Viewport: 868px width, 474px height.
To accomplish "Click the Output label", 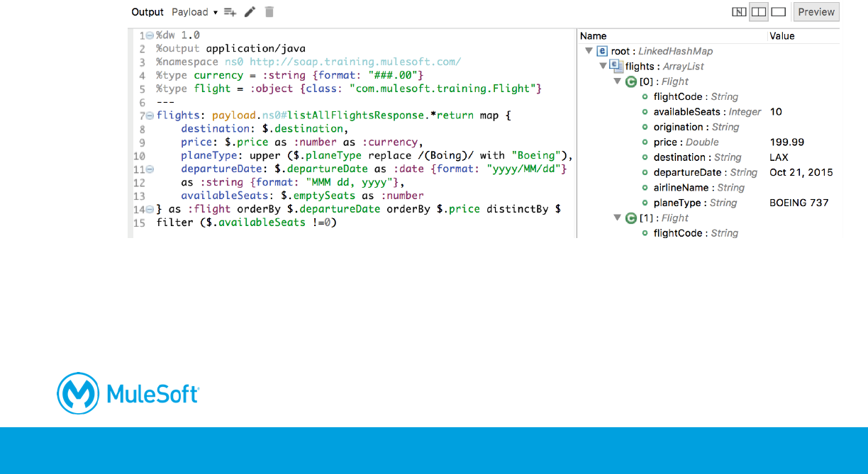I will (148, 12).
